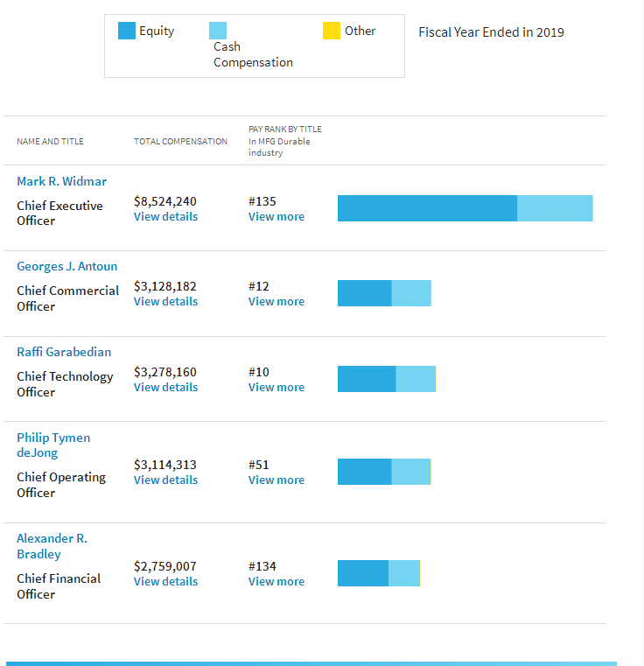Click the $3,128,182 total compensation value
The height and width of the screenshot is (666, 644).
pos(165,286)
